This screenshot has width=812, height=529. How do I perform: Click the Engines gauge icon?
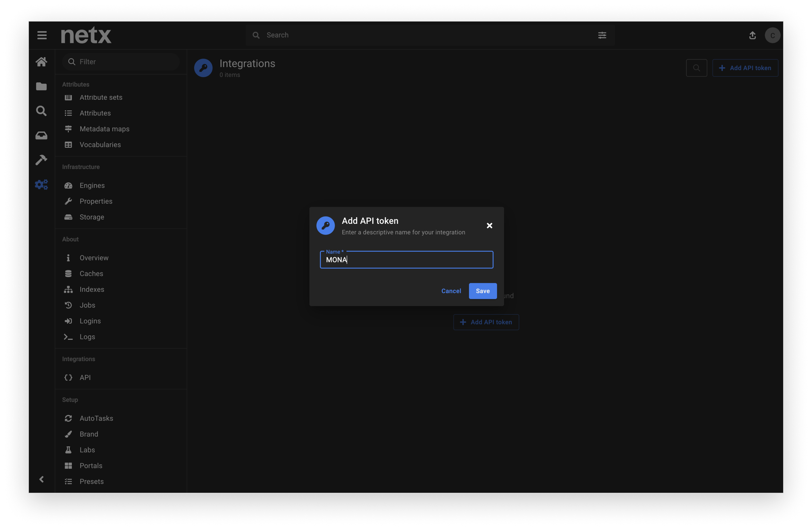tap(68, 185)
